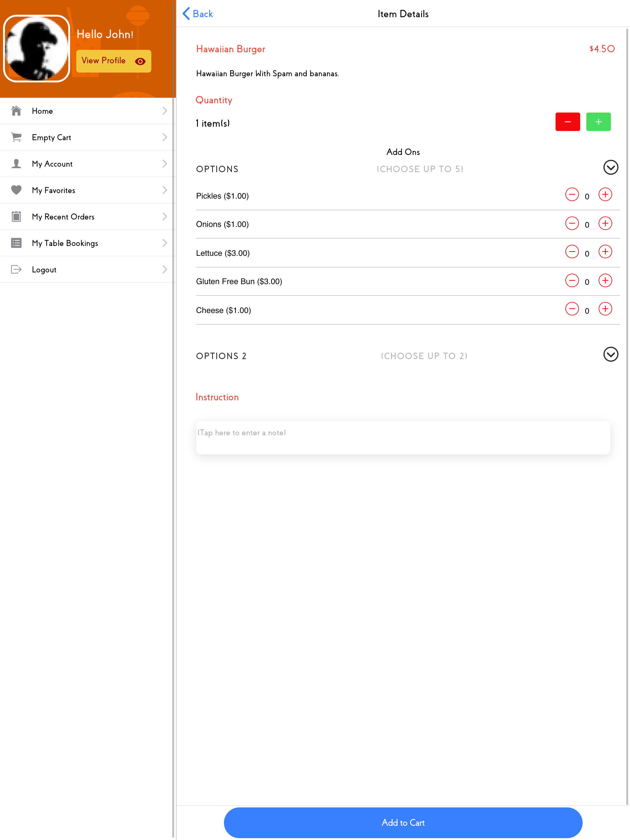Click the My Table Bookings list icon
Viewport: 630px width, 840px height.
(x=16, y=243)
